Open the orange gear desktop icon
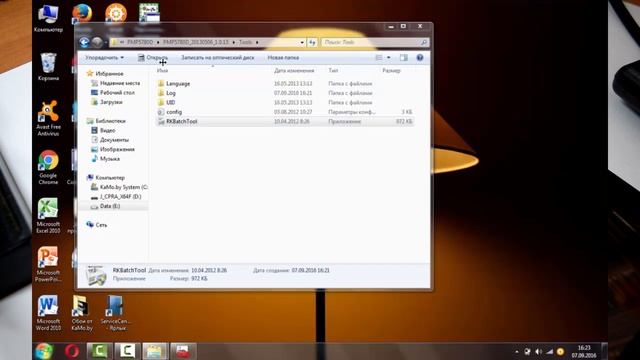 point(116,13)
